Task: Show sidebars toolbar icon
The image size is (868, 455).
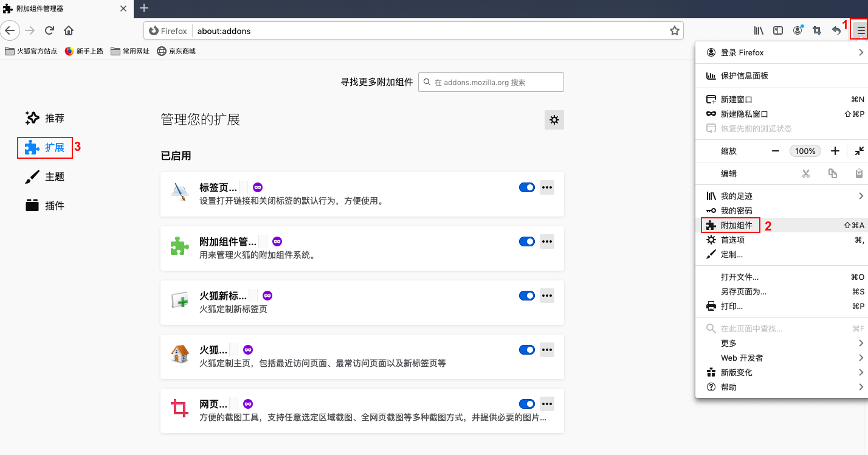Action: 778,30
